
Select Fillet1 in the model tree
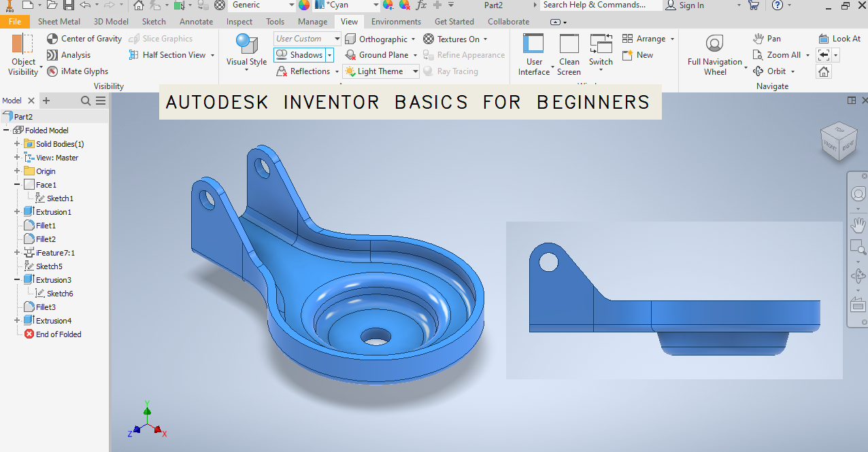click(40, 226)
